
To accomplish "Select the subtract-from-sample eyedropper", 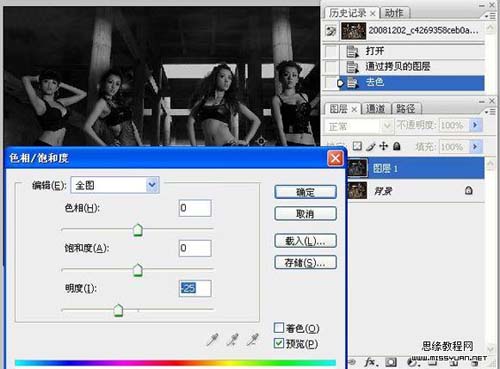I will pos(253,339).
